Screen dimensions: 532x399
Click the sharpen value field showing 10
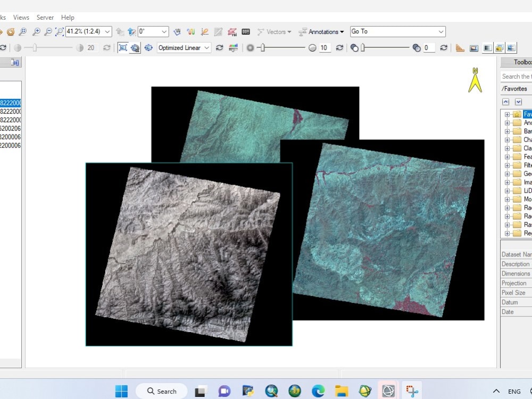click(325, 48)
